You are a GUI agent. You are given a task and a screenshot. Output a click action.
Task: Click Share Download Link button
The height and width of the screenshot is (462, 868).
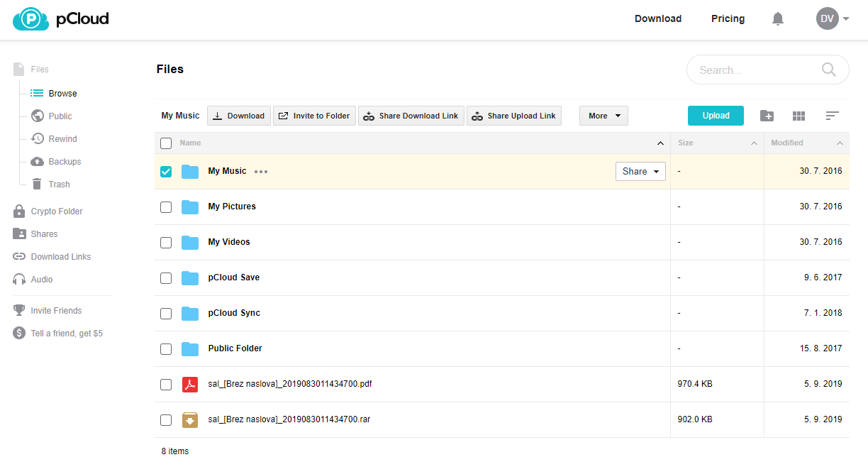point(411,116)
